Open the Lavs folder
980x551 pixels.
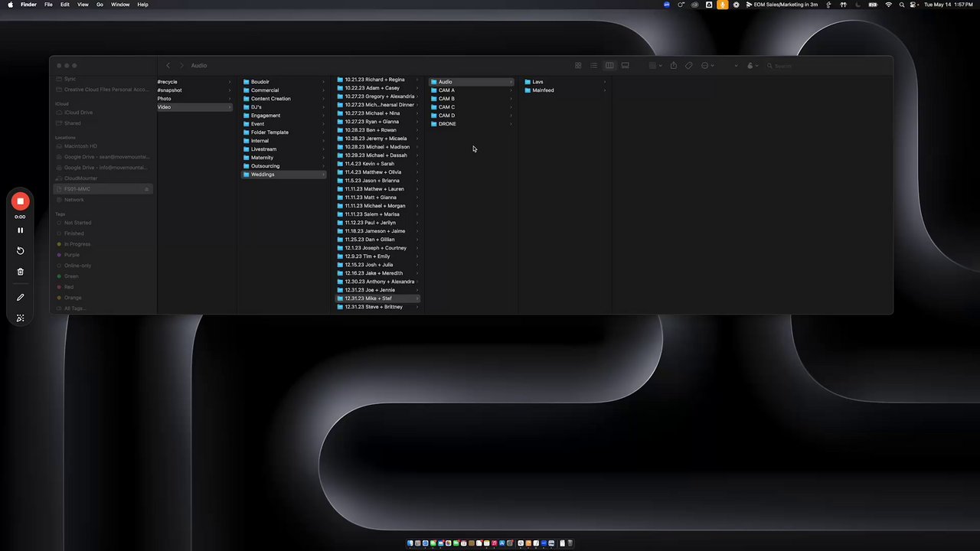pos(565,82)
